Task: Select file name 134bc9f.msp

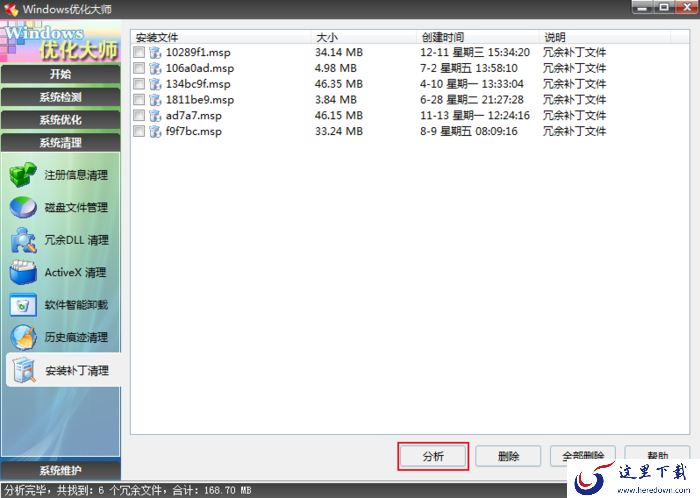Action: click(198, 84)
